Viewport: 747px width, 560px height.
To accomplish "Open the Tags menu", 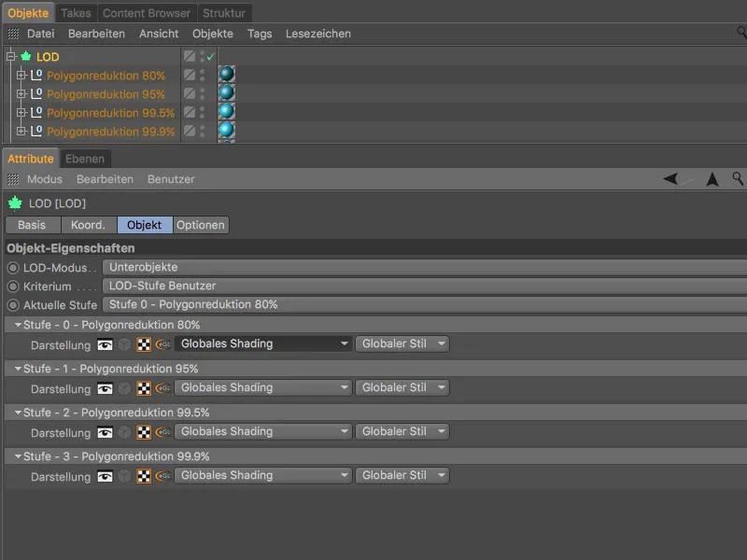I will (x=260, y=34).
